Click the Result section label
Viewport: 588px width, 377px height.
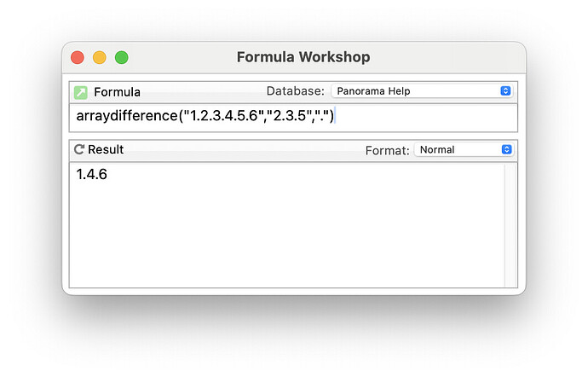pos(106,149)
